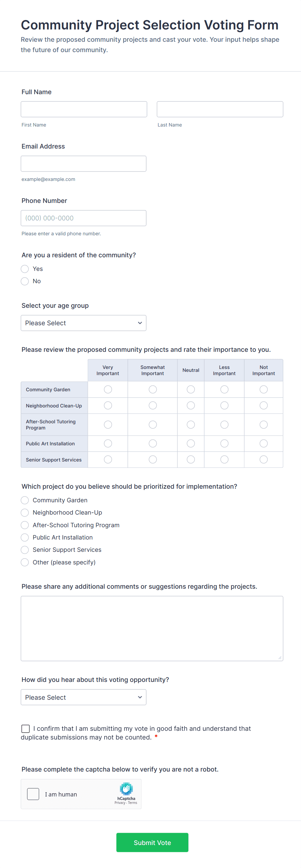The height and width of the screenshot is (868, 301).
Task: Focus the First Name input field
Action: click(84, 109)
